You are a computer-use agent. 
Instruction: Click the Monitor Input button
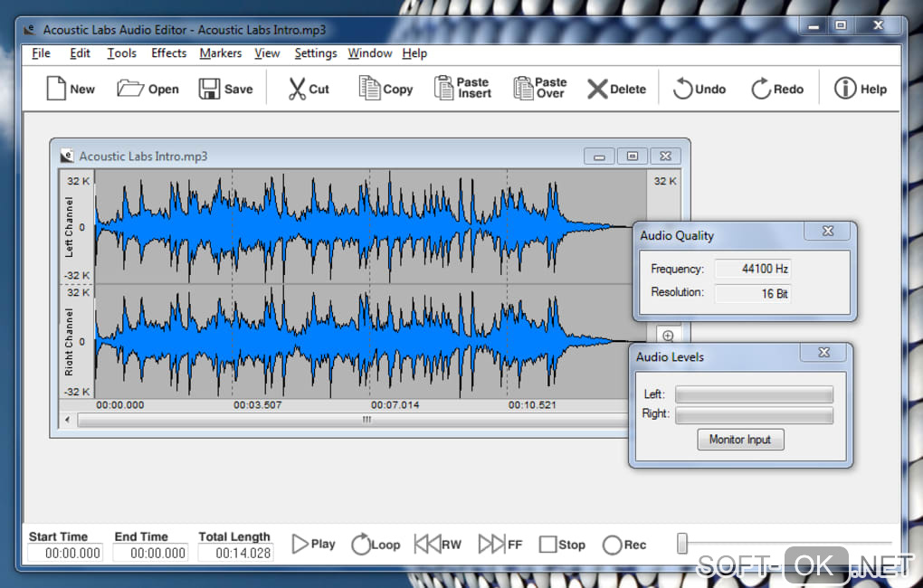pos(740,440)
